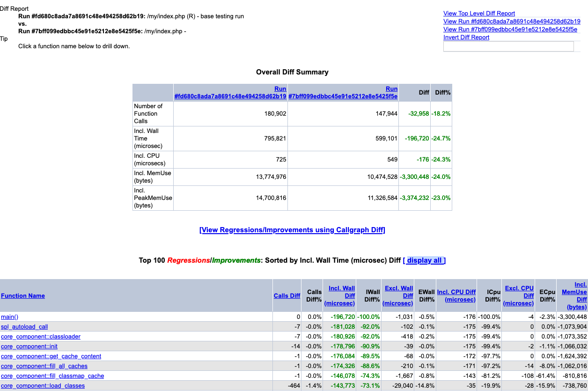Focus the function search input field

coord(508,46)
